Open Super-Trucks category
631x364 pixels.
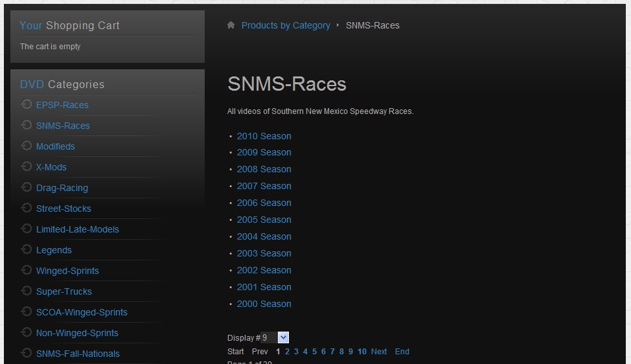[x=64, y=291]
